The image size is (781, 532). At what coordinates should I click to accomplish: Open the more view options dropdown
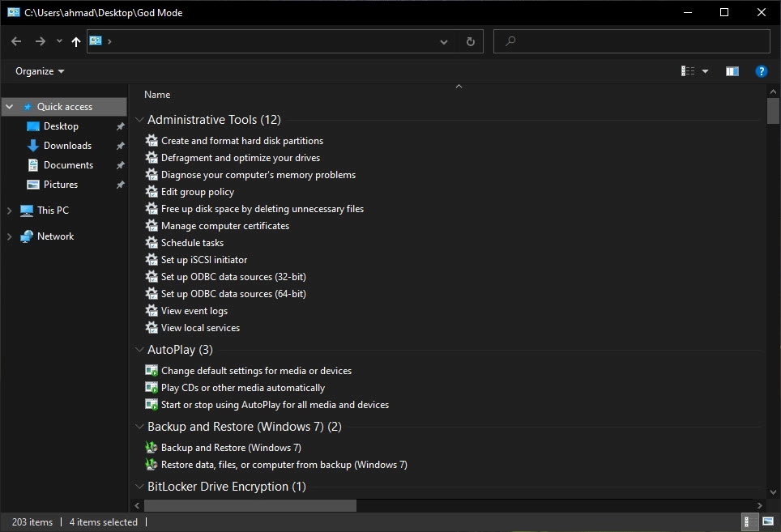pyautogui.click(x=706, y=71)
